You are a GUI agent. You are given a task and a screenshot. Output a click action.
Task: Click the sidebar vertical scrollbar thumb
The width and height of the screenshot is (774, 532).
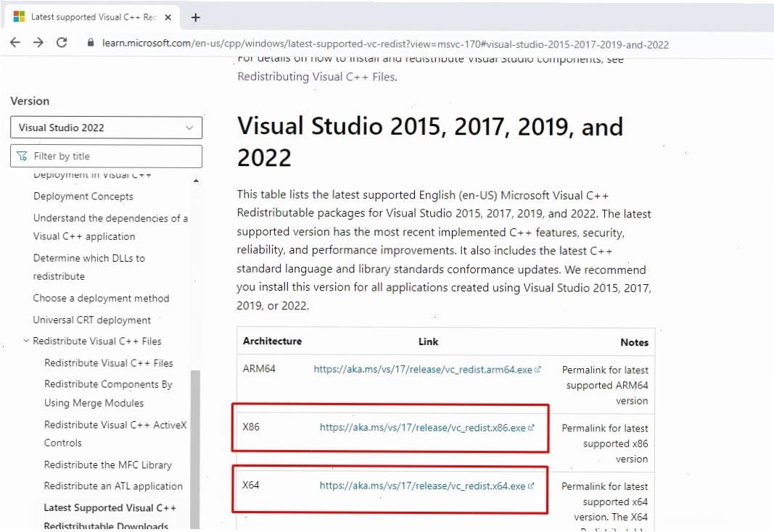click(195, 449)
